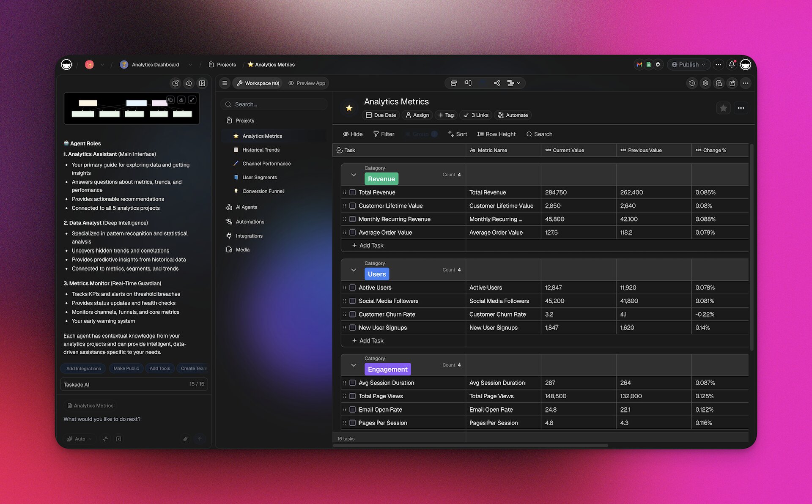Check the Total Revenue task checkbox
Image resolution: width=812 pixels, height=504 pixels.
[352, 192]
